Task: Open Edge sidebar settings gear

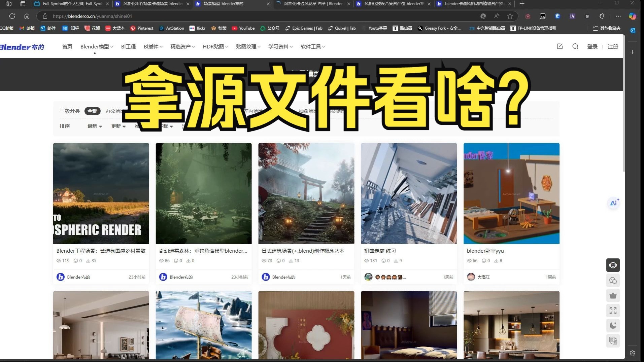Action: pos(633,353)
